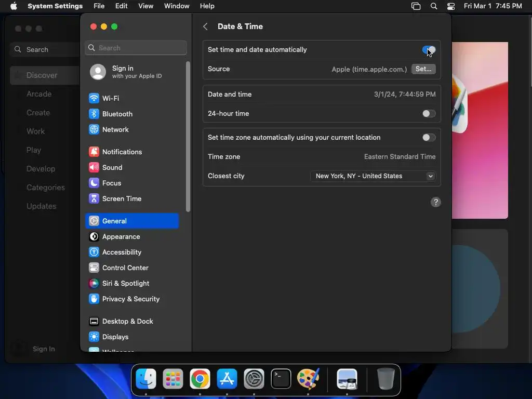Open the paint palette app in Dock
This screenshot has height=399, width=532.
[308, 379]
